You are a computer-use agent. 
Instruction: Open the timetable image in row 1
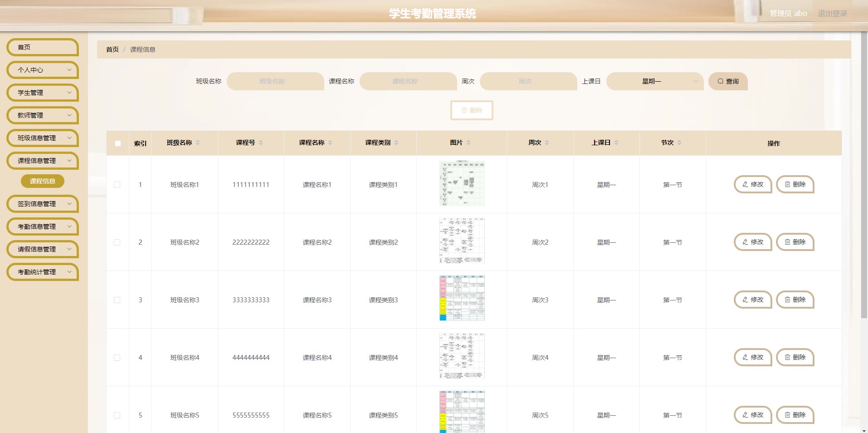click(x=462, y=183)
